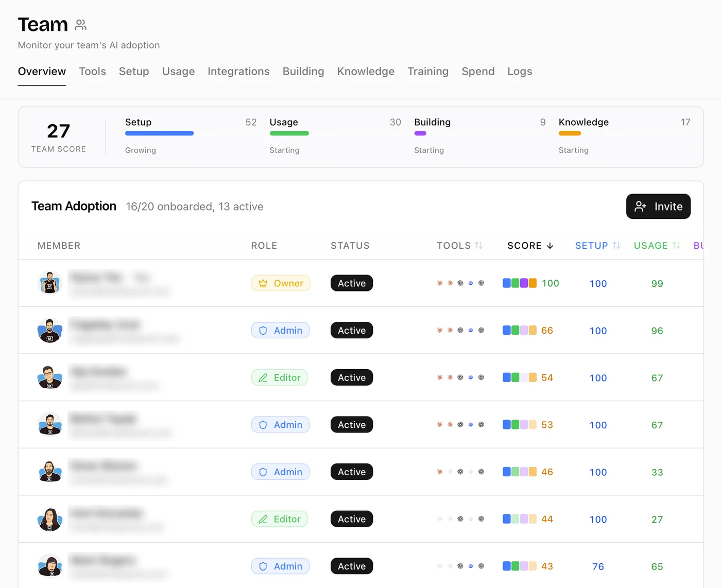Click usage value 27

[x=657, y=520]
